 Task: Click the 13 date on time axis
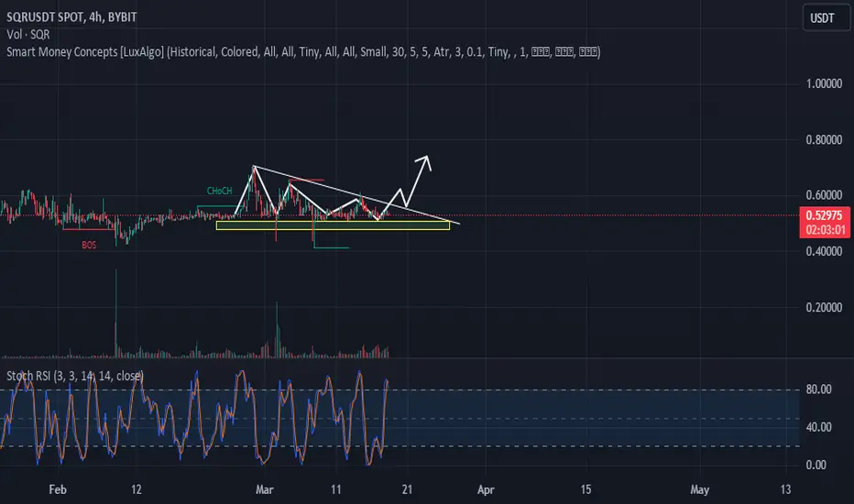pyautogui.click(x=785, y=489)
